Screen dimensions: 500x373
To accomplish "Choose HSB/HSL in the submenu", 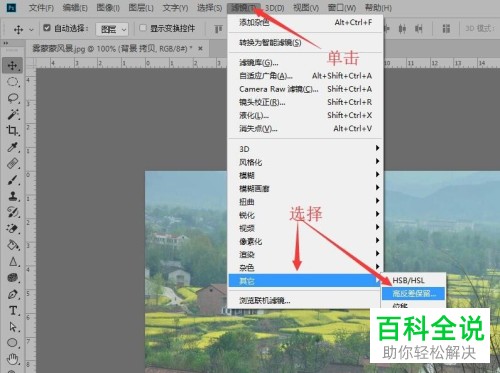I will click(413, 280).
